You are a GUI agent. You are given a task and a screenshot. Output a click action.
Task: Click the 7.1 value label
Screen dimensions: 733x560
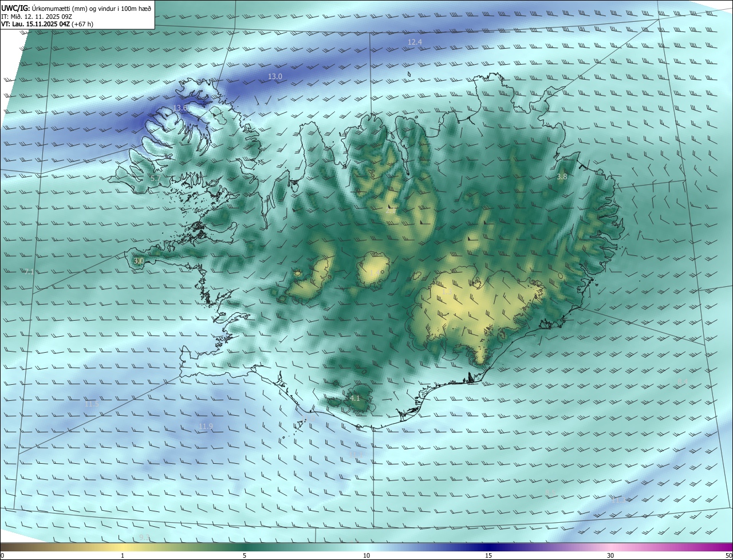tap(29, 271)
